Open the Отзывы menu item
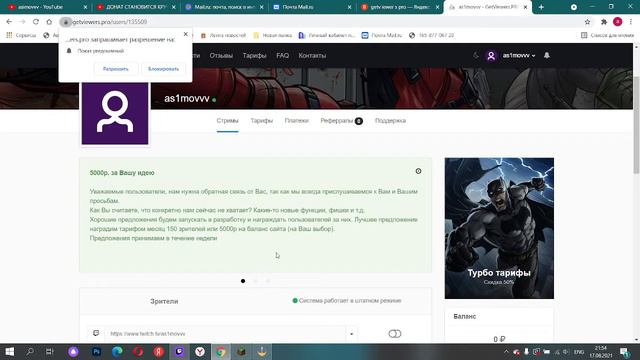The image size is (640, 360). (221, 56)
